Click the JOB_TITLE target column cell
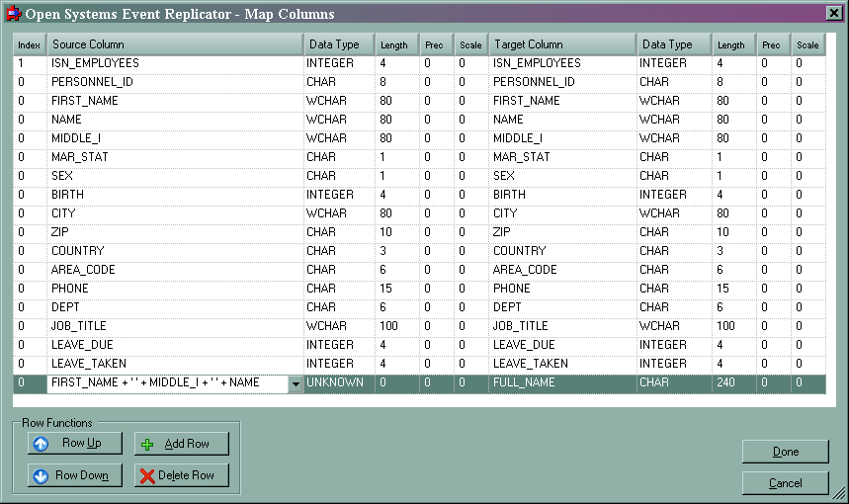The height and width of the screenshot is (504, 849). tap(562, 326)
